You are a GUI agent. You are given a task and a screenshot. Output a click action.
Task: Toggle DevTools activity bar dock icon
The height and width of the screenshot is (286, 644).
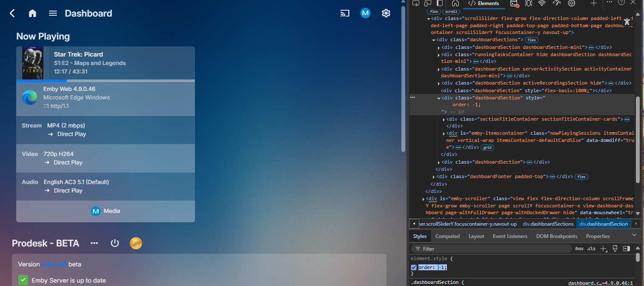tap(440, 3)
